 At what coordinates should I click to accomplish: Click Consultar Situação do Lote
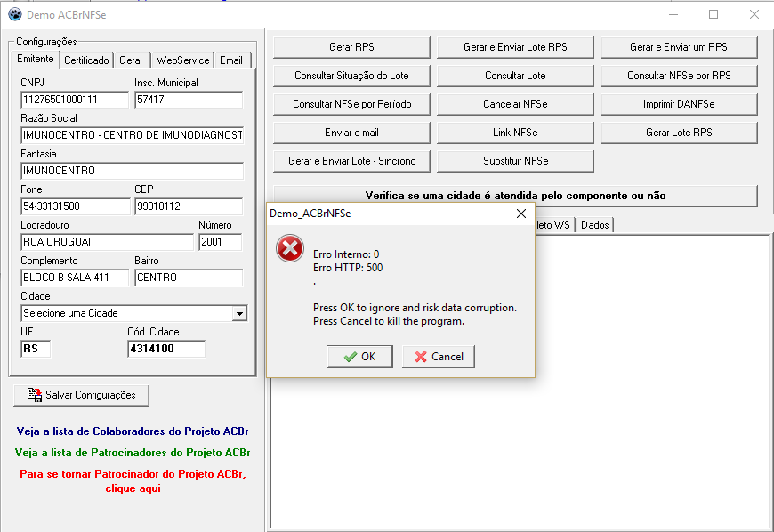coord(351,76)
